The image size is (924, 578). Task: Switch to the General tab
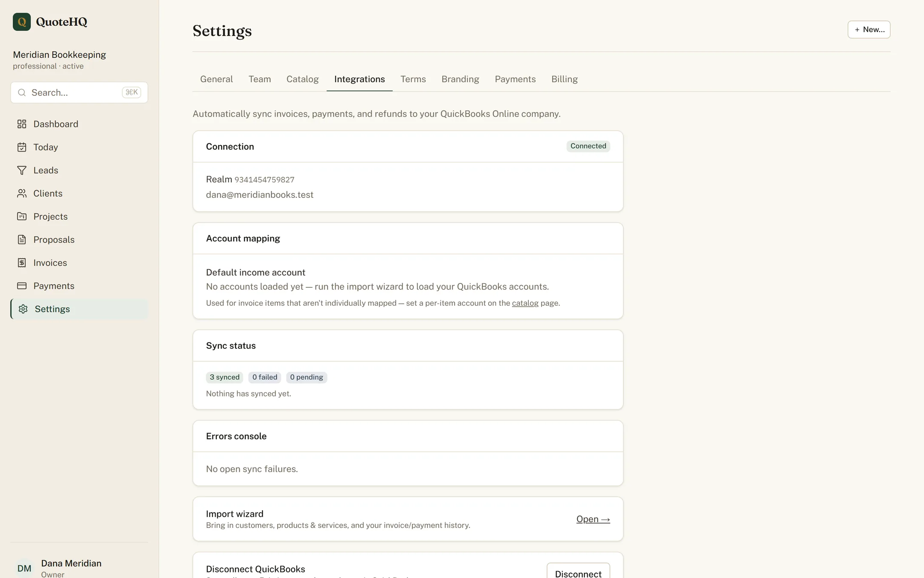216,79
